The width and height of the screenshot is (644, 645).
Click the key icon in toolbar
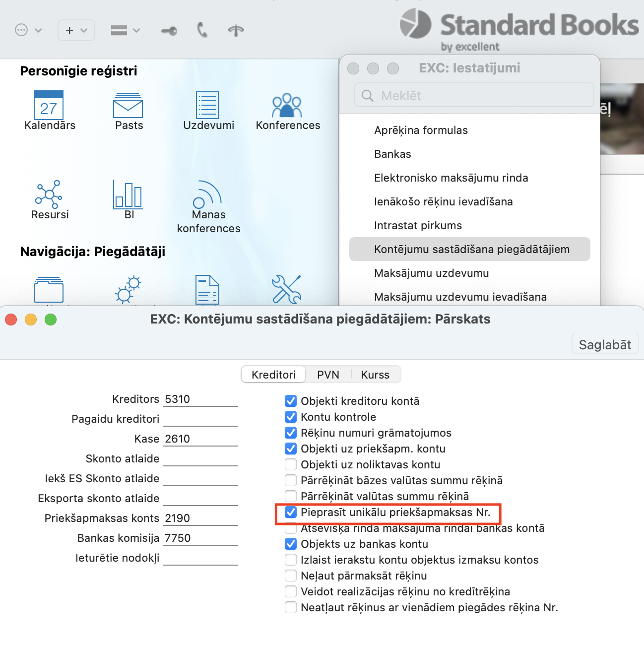169,31
